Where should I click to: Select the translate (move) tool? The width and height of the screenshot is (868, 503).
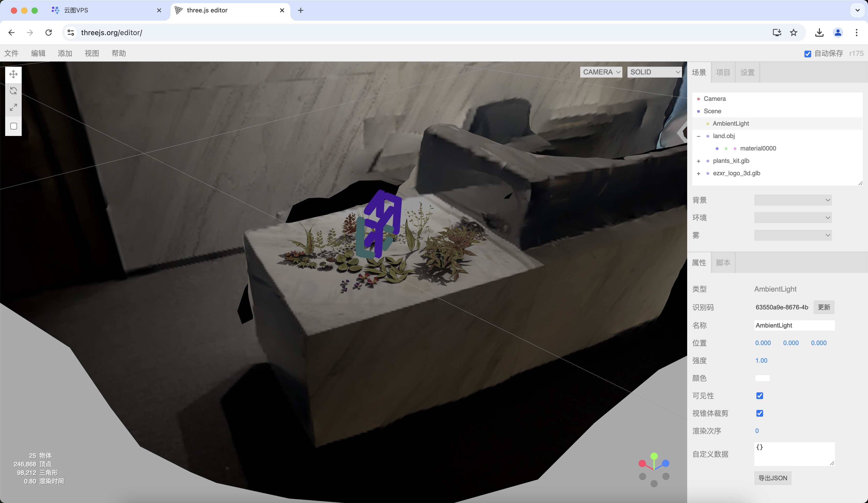(13, 74)
